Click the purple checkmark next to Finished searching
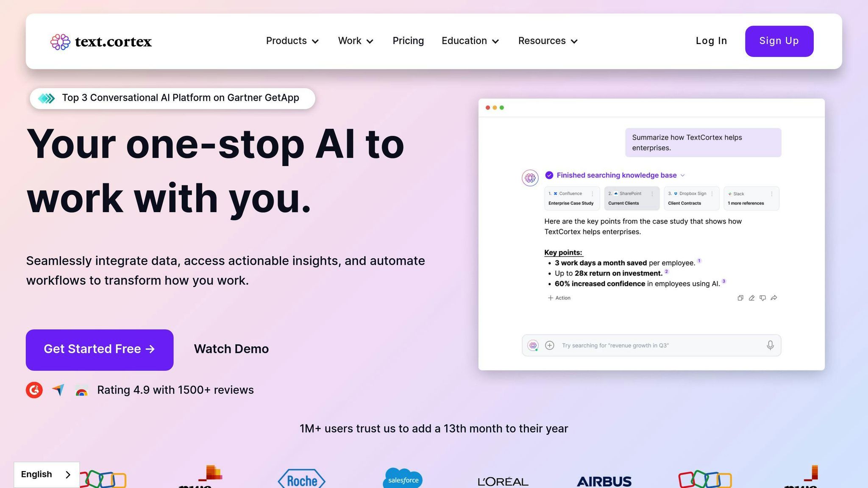This screenshot has height=488, width=868. (549, 175)
